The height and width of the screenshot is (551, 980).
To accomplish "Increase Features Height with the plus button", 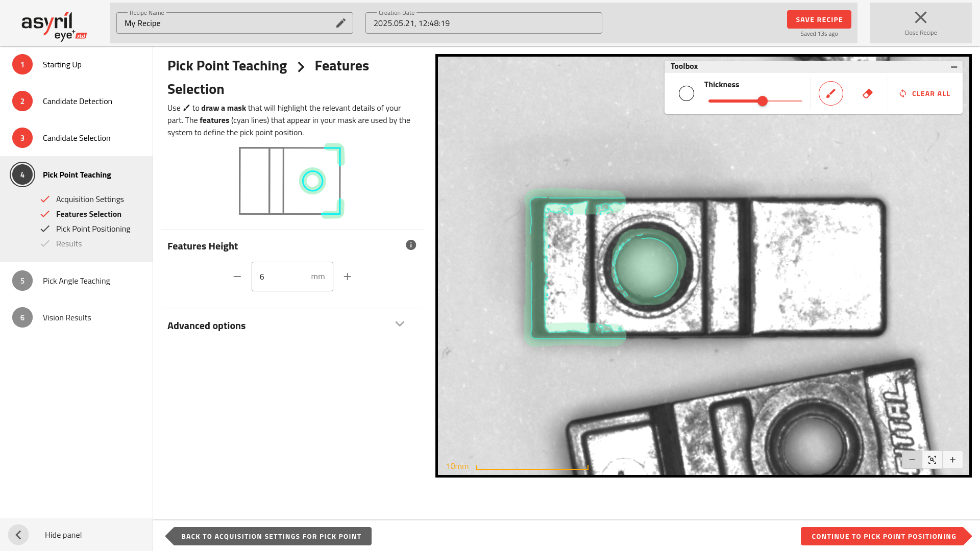I will tap(348, 277).
